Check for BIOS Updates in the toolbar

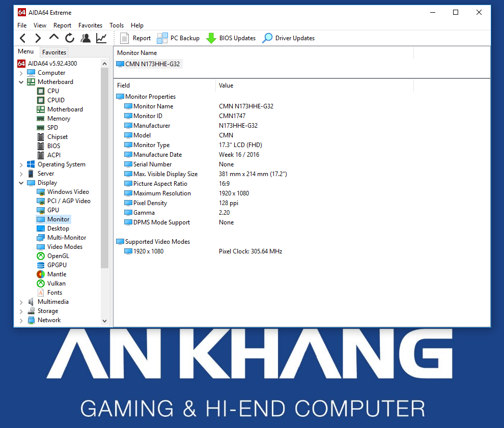pyautogui.click(x=231, y=38)
